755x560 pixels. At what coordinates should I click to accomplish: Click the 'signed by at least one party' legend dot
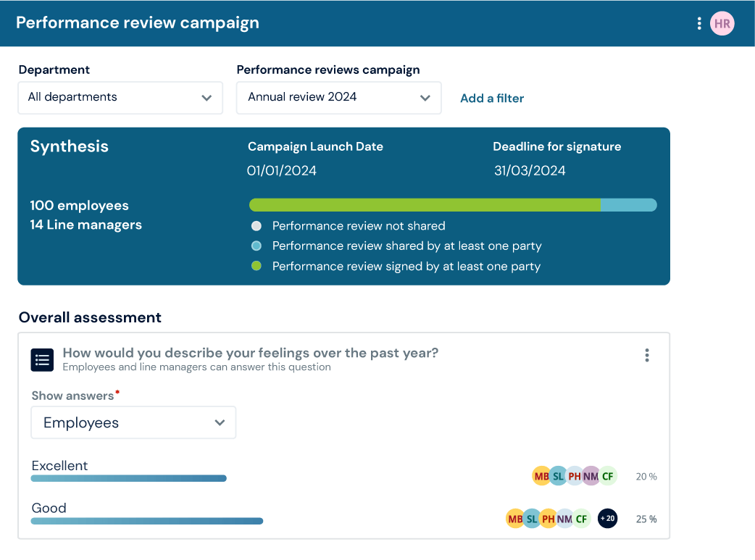[257, 266]
